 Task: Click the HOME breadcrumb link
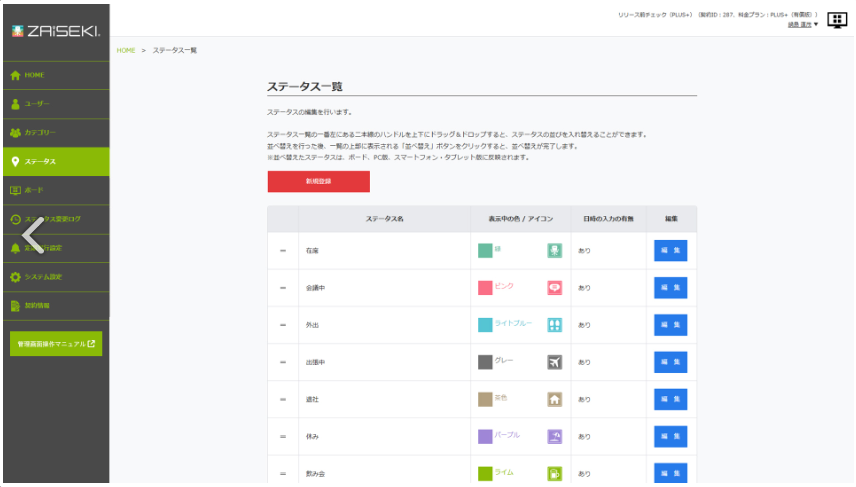pyautogui.click(x=126, y=50)
